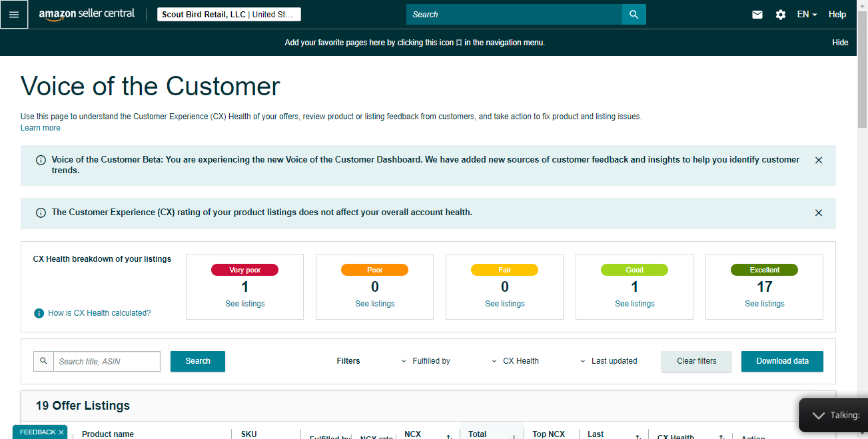This screenshot has width=868, height=439.
Task: Expand the Last updated filter dropdown
Action: point(609,361)
